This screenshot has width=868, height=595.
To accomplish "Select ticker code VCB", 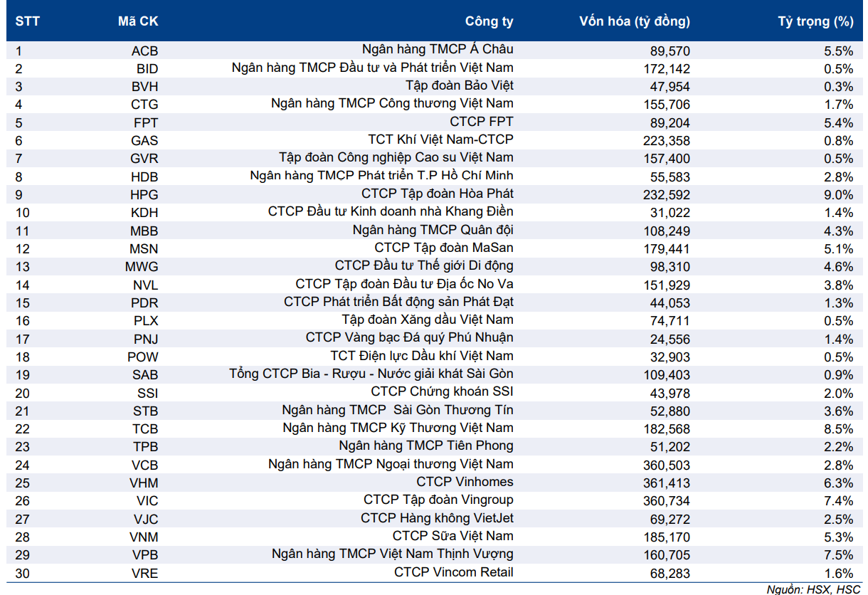I will tap(145, 465).
